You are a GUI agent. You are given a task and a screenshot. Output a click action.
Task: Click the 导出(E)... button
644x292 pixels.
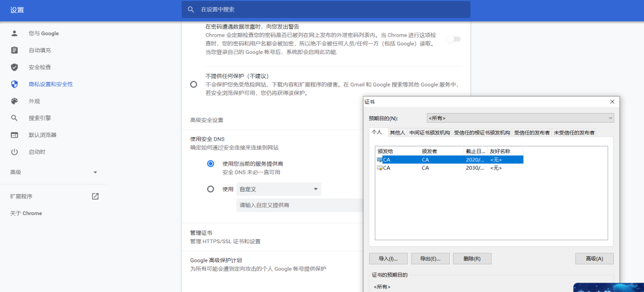coord(430,259)
